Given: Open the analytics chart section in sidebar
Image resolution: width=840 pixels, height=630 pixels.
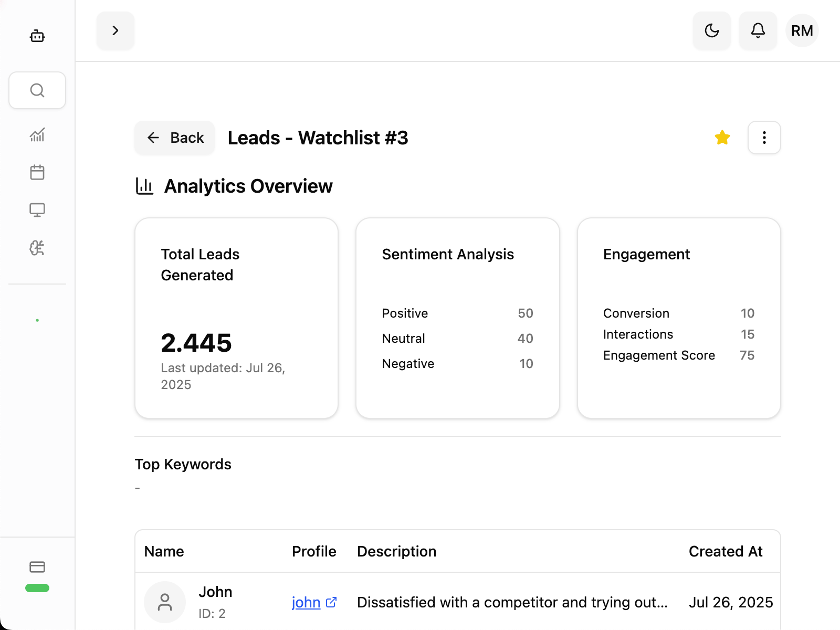Looking at the screenshot, I should 37,135.
